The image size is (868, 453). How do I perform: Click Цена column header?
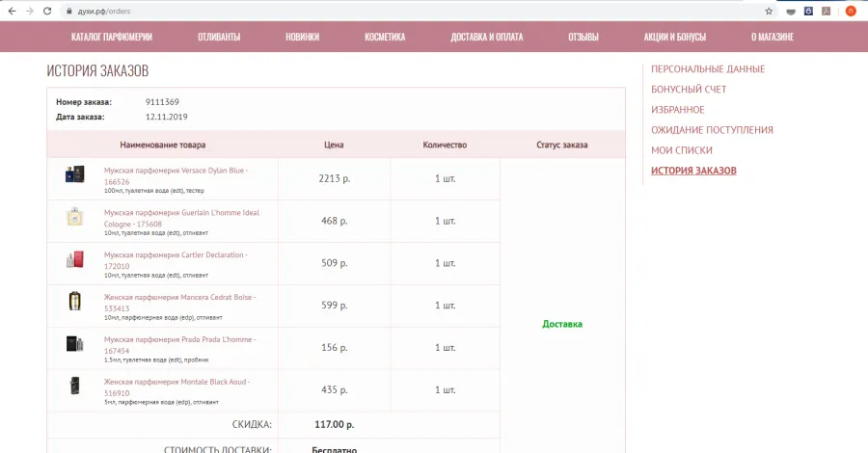(334, 145)
